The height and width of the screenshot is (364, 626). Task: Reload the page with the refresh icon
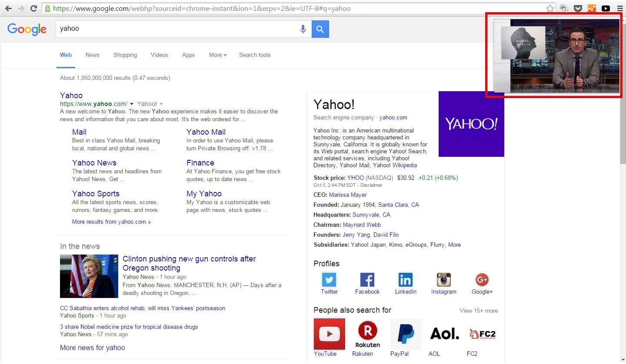pyautogui.click(x=33, y=8)
